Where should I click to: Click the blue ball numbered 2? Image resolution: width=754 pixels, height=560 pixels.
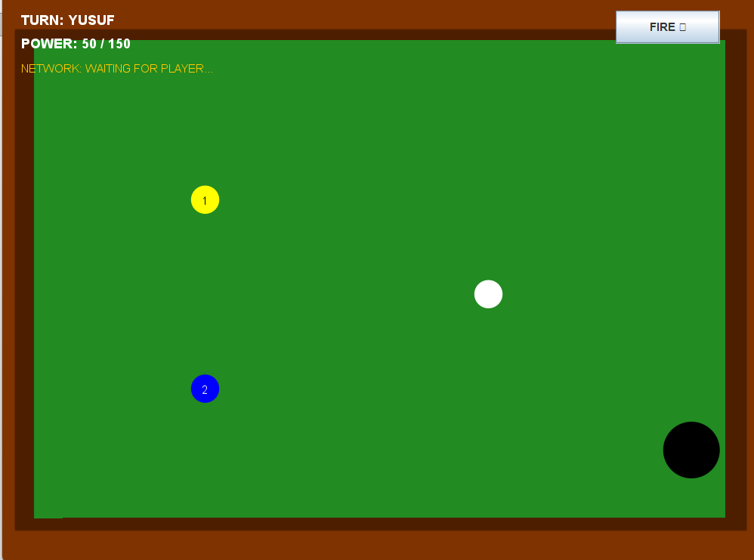click(205, 388)
